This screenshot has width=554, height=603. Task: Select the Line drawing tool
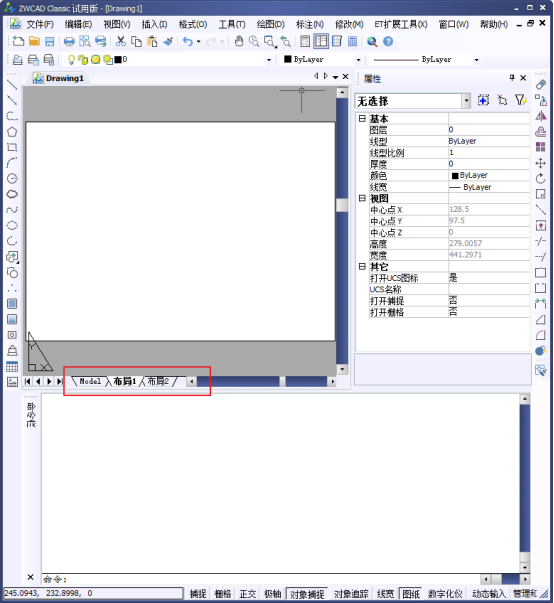point(12,85)
